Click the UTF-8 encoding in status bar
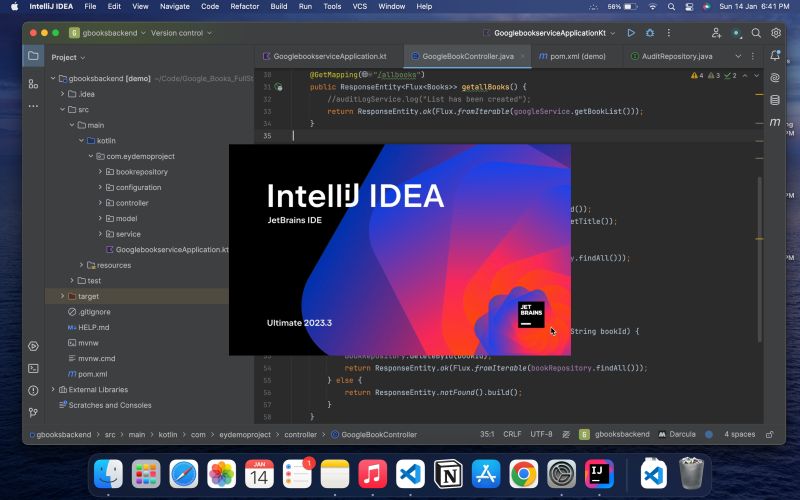Viewport: 800px width, 500px height. 541,435
